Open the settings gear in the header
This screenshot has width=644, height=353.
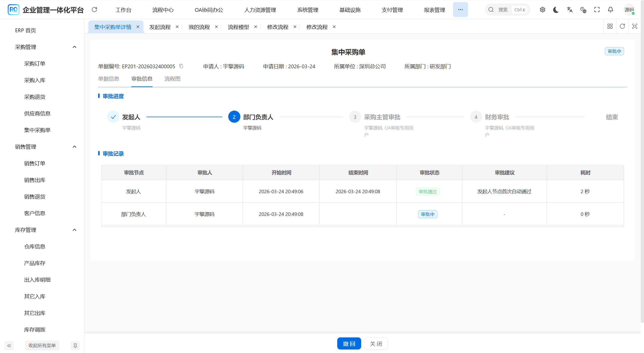pyautogui.click(x=542, y=10)
